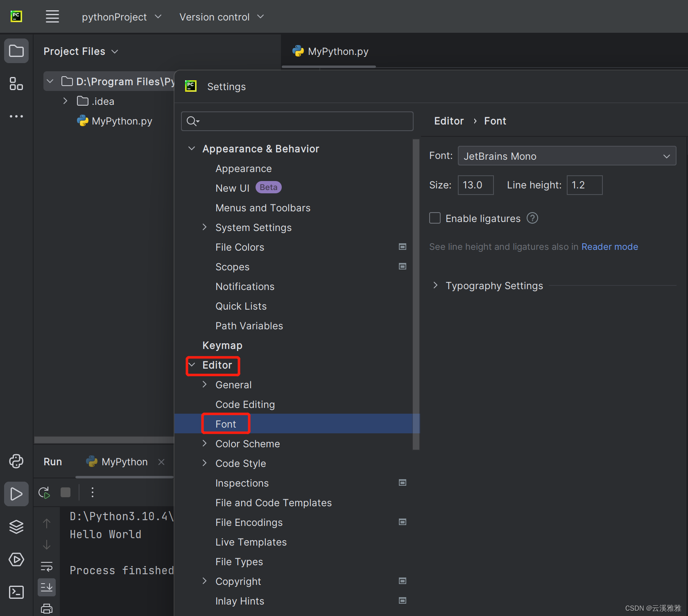Click project-level icon beside Copyright
The width and height of the screenshot is (688, 616).
[x=403, y=581]
